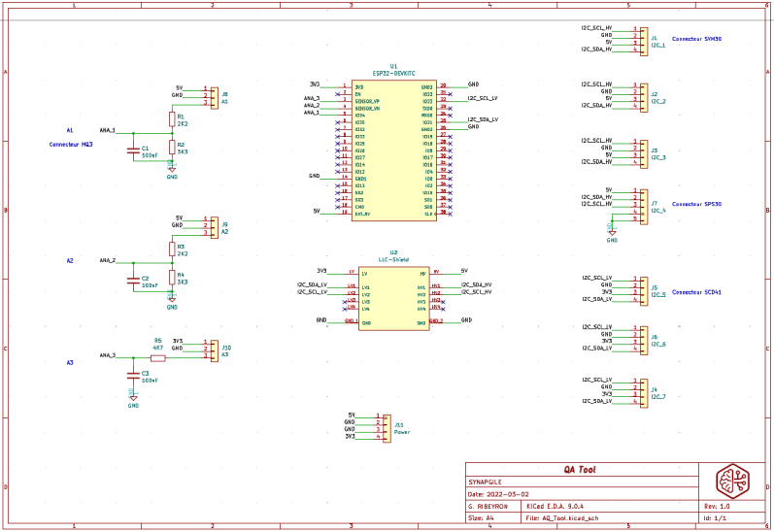
Task: Select resistor R4 3K3 symbol
Action: pyautogui.click(x=171, y=279)
